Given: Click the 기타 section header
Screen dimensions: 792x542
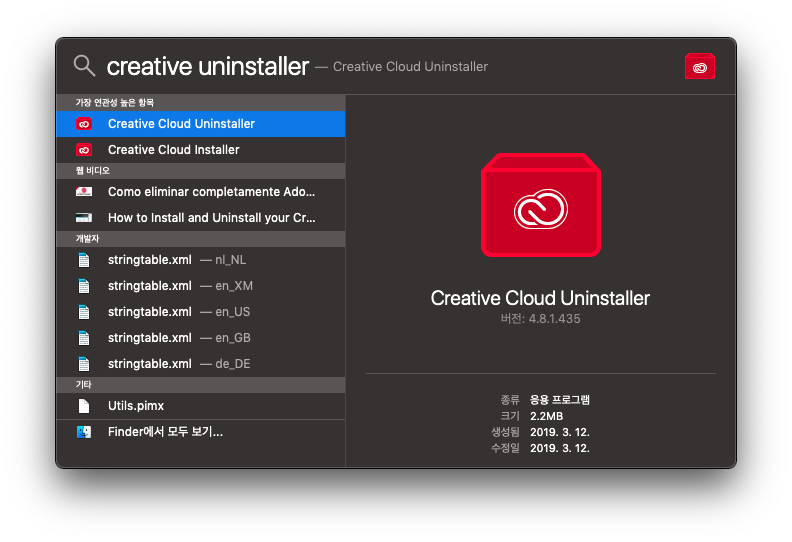Looking at the screenshot, I should tap(201, 385).
